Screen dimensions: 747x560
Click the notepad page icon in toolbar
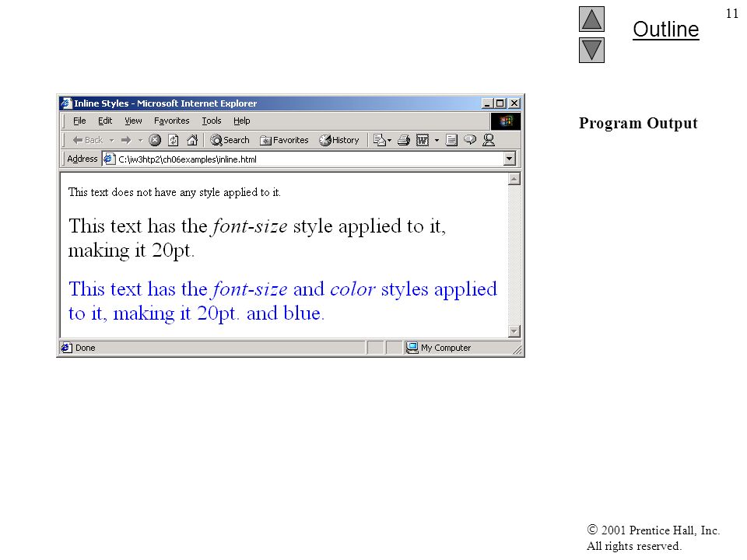point(451,140)
